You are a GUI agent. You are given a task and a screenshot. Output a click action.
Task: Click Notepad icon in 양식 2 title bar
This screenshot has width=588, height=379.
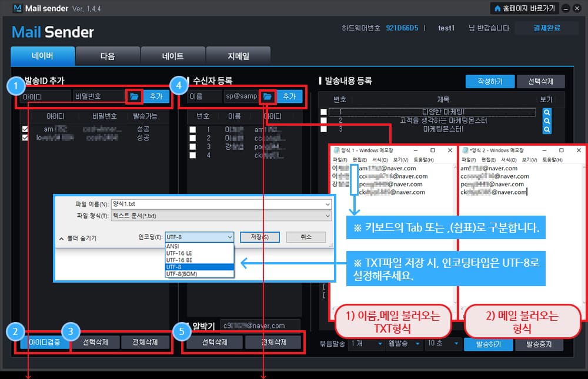(x=465, y=150)
